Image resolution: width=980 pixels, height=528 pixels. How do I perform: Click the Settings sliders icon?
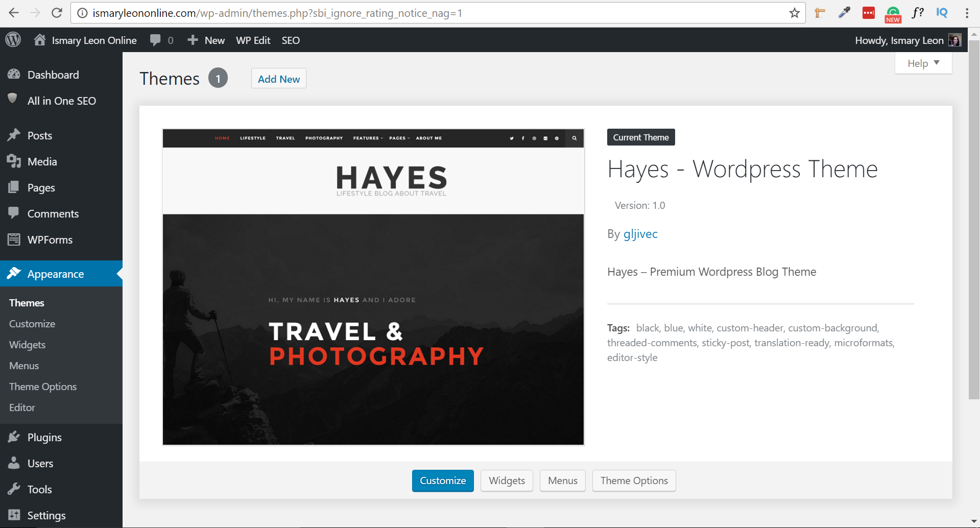coord(14,515)
